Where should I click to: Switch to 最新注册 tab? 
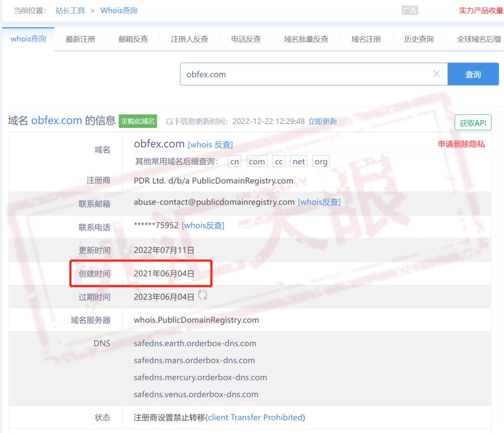[80, 39]
